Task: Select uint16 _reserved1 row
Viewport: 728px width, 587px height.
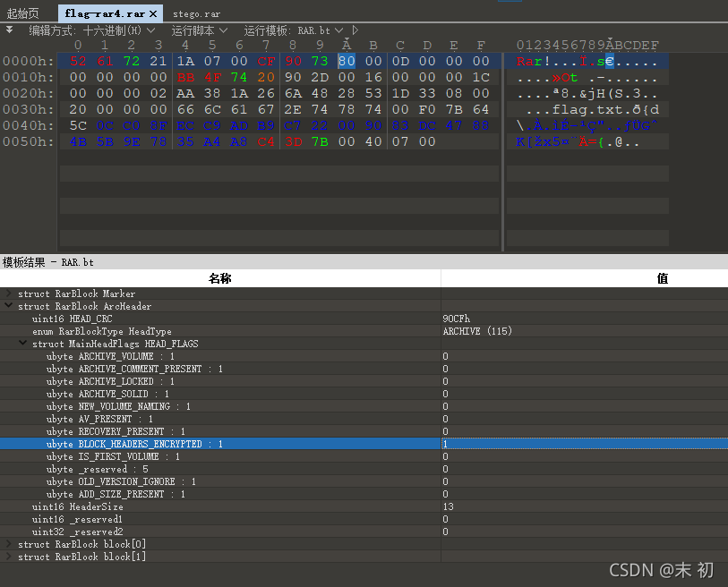Action: [x=364, y=519]
